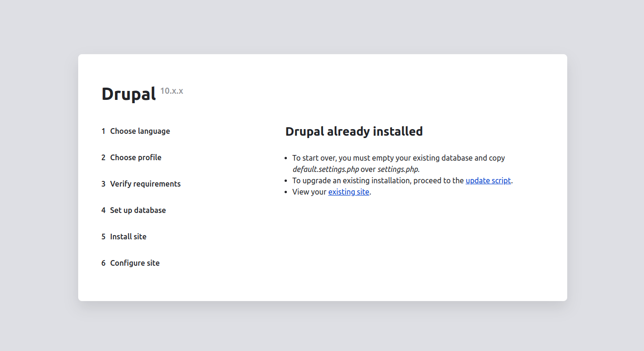Click the Drupal already installed heading
The width and height of the screenshot is (644, 351).
pos(354,131)
